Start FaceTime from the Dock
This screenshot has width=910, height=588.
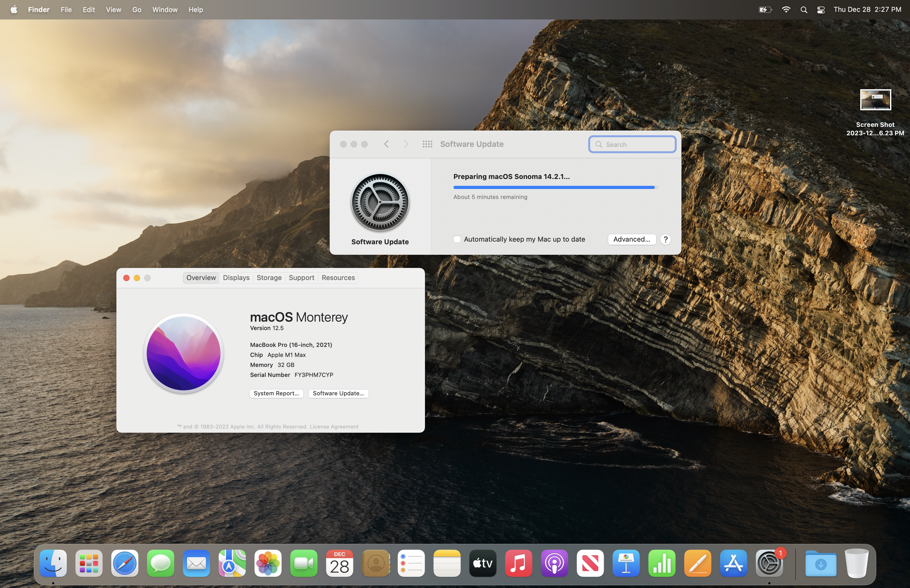click(304, 563)
